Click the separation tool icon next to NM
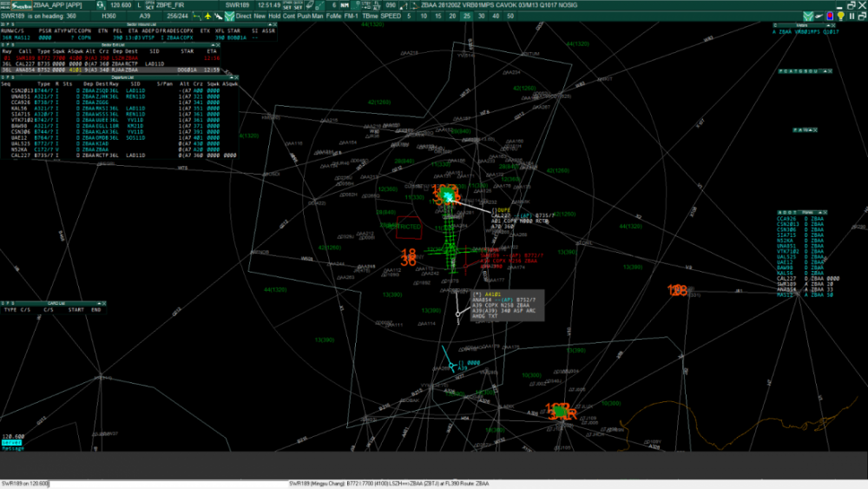This screenshot has height=489, width=868. click(x=355, y=5)
